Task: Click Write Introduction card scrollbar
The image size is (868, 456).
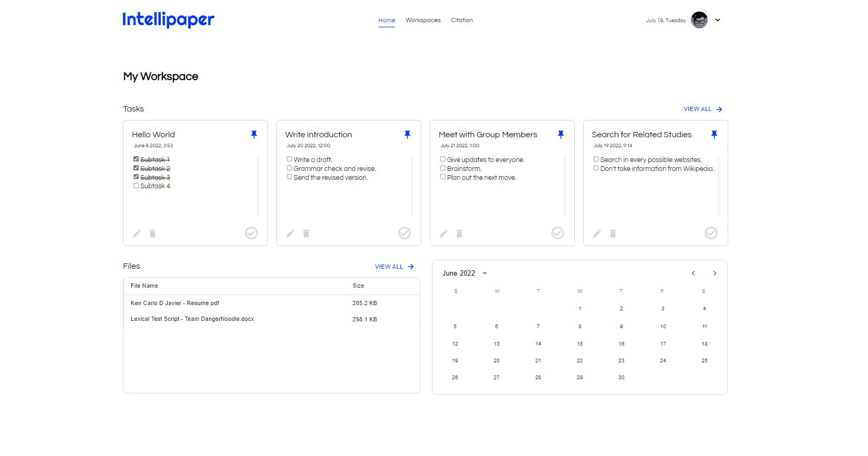Action: tap(411, 185)
